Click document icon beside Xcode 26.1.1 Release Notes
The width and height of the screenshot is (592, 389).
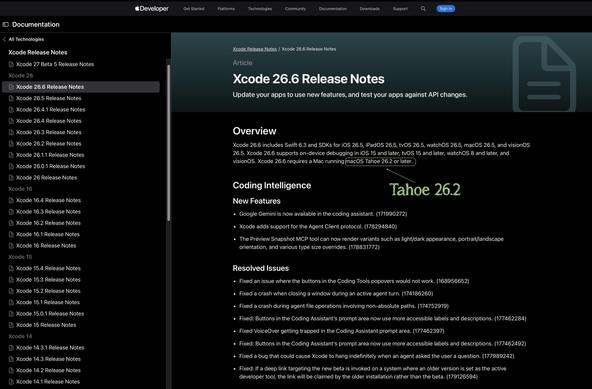[x=11, y=155]
